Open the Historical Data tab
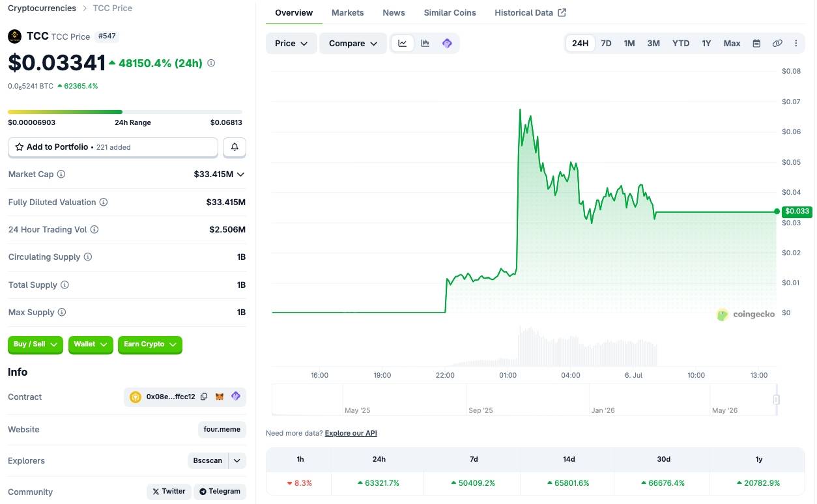 tap(530, 12)
